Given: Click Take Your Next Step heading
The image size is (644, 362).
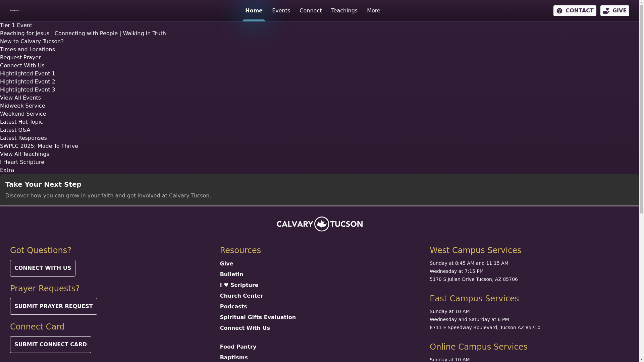Looking at the screenshot, I should tap(43, 184).
